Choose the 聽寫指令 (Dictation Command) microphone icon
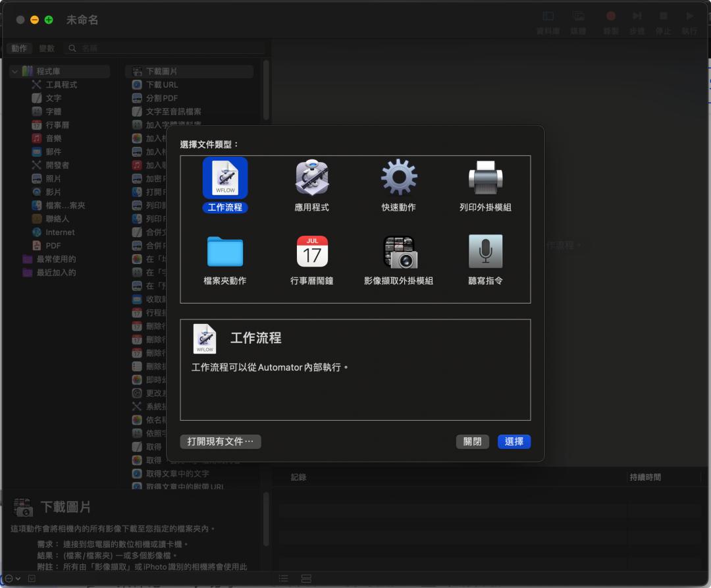The image size is (711, 588). pyautogui.click(x=486, y=251)
